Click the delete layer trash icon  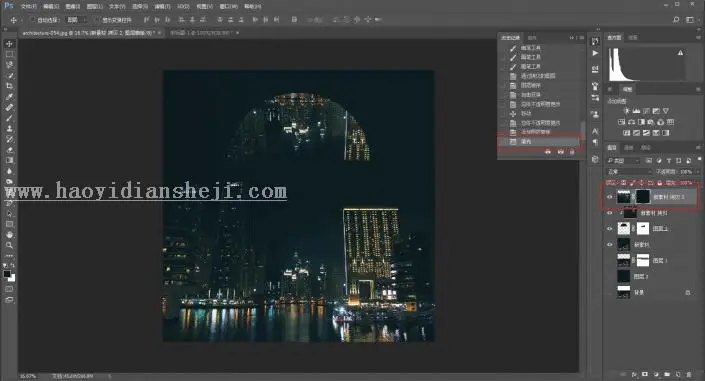tap(689, 374)
